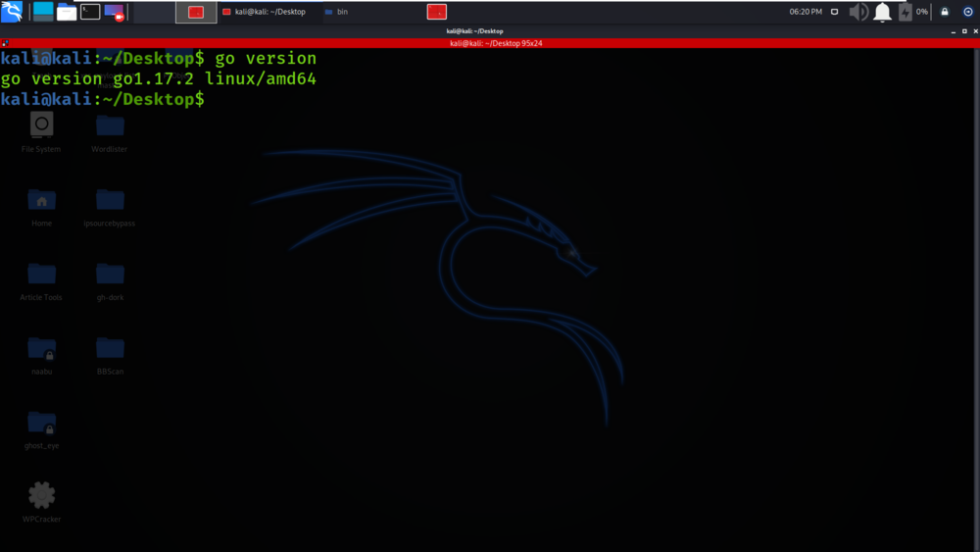Open the Wordlister desktop folder
Viewport: 980px width, 552px height.
110,132
